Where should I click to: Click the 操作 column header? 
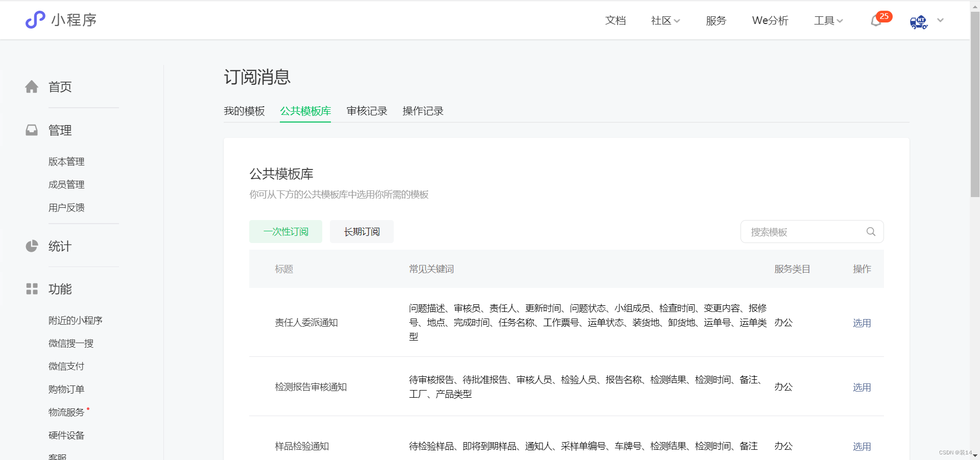[862, 269]
